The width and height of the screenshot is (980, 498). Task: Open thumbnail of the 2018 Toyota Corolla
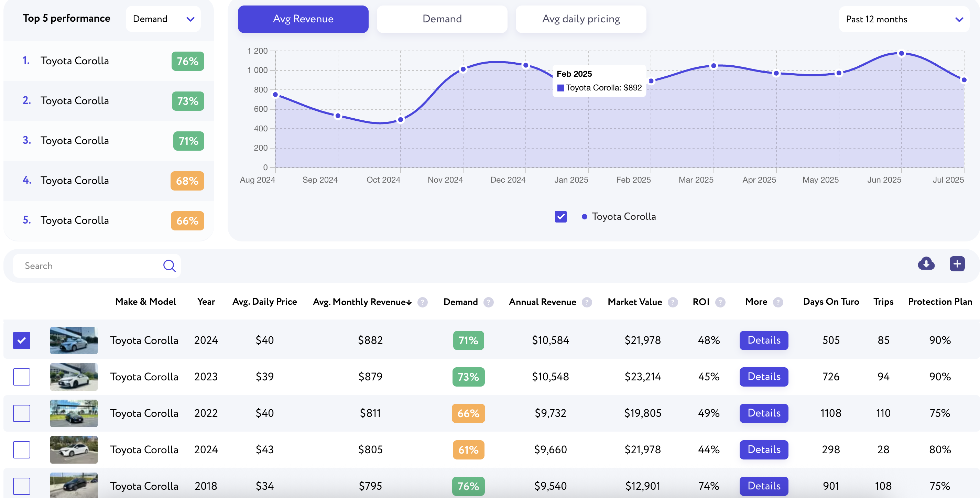[74, 485]
